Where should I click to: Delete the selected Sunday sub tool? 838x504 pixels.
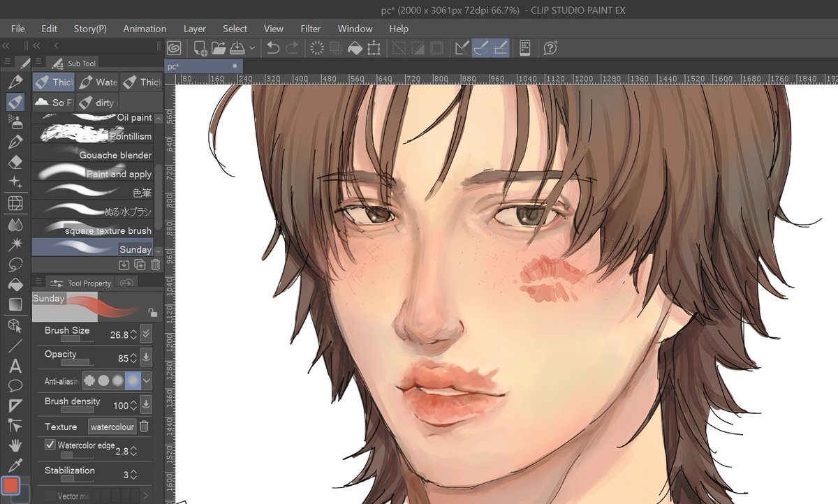pos(155,265)
